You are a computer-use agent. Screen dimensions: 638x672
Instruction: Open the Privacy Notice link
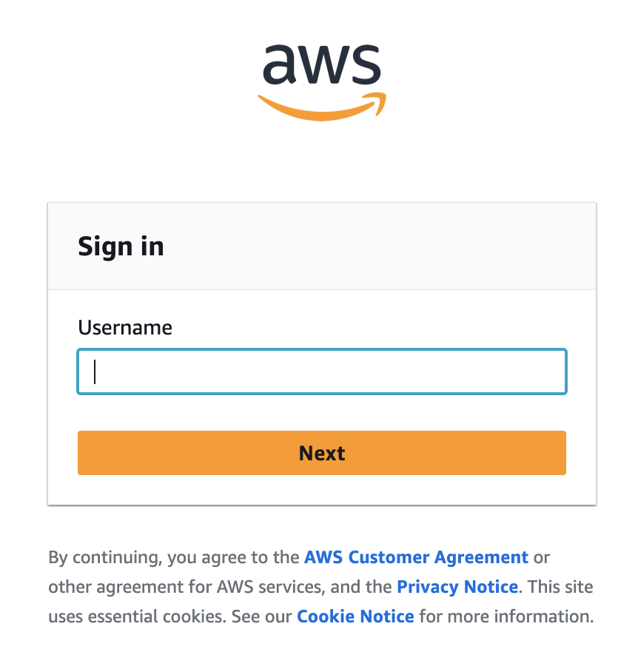coord(457,587)
